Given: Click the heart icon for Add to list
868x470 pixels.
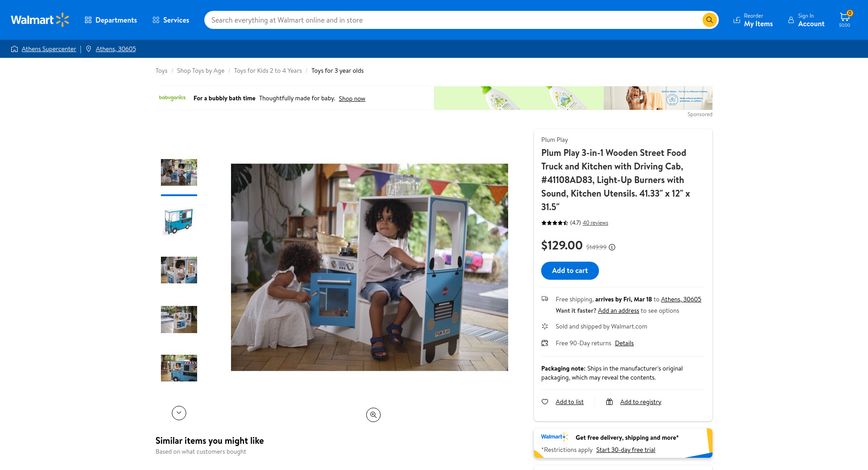Looking at the screenshot, I should tap(545, 402).
